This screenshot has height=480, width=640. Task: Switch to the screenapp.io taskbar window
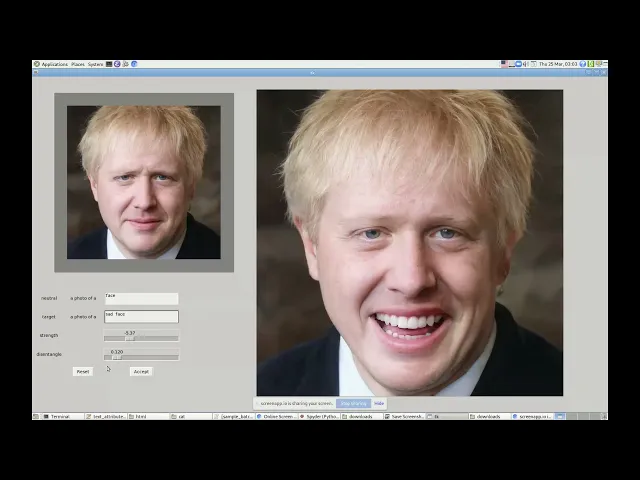pos(532,416)
